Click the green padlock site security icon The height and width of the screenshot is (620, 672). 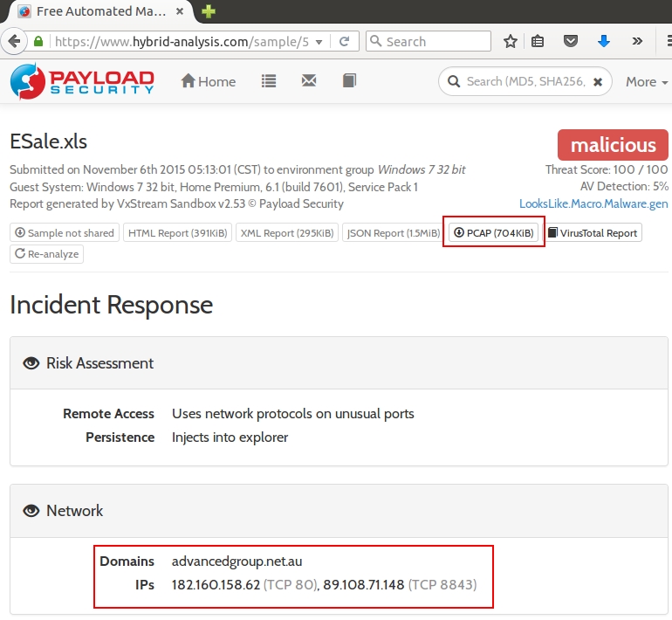(38, 42)
